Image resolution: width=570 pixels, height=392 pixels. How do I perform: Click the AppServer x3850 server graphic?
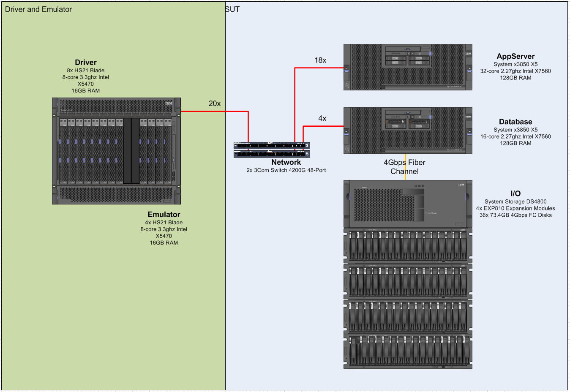tap(407, 67)
